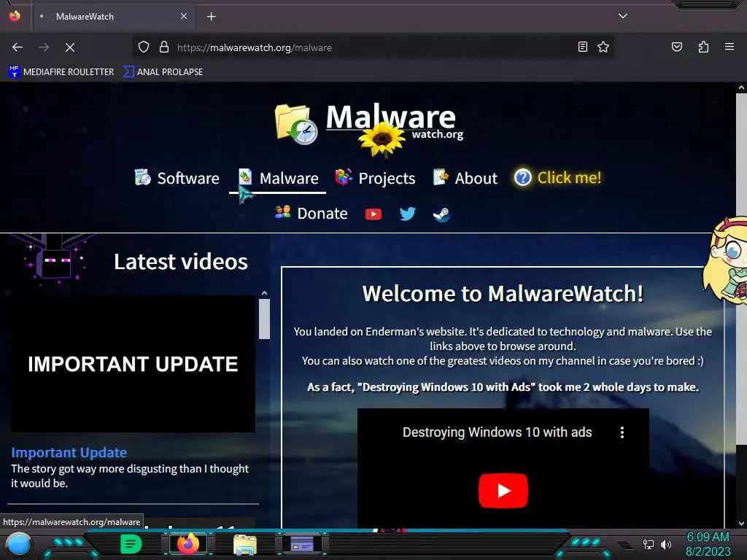Viewport: 747px width, 560px height.
Task: Open the purple window taskbar app
Action: (302, 544)
